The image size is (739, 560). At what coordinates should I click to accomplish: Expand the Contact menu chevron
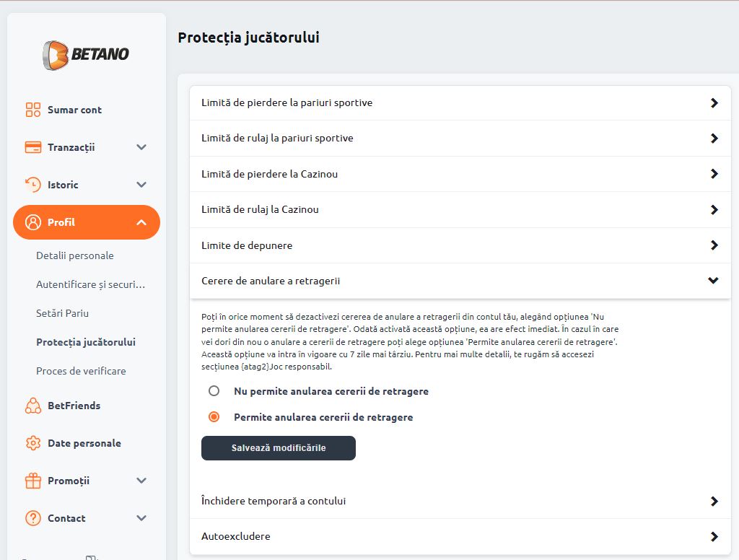point(141,518)
